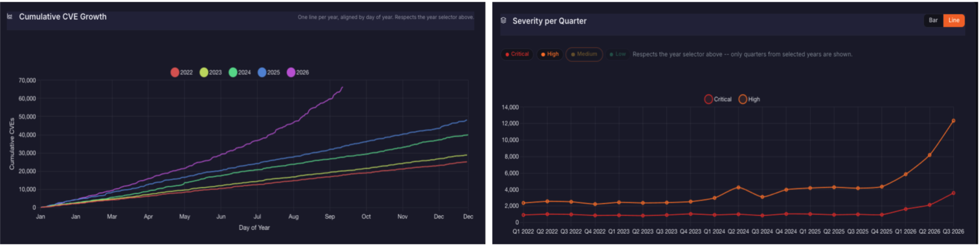
Task: Click the Sep x-axis label
Action: point(330,217)
